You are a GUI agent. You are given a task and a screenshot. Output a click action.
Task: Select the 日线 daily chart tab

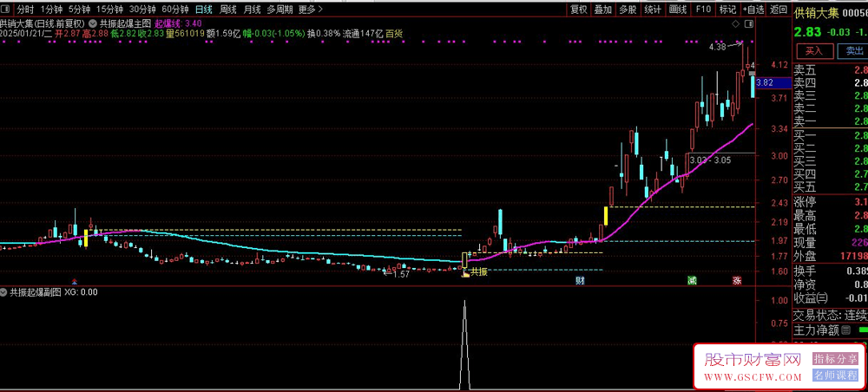(204, 10)
